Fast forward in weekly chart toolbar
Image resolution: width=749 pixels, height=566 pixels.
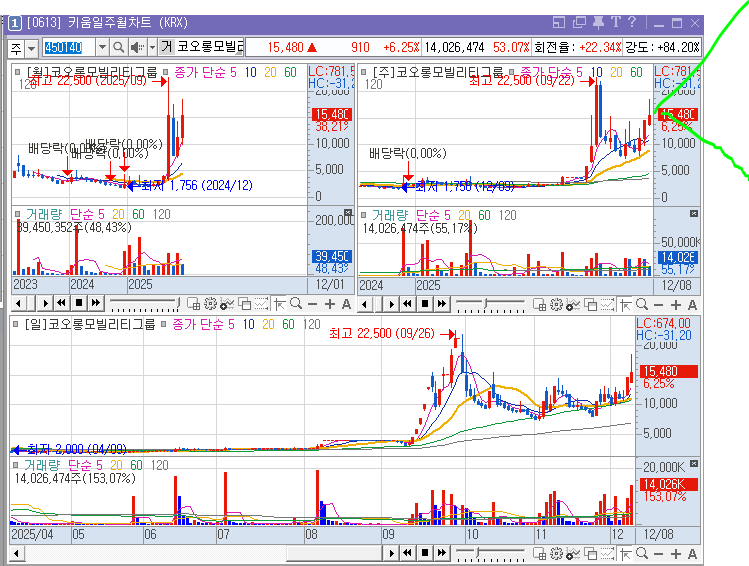[442, 303]
